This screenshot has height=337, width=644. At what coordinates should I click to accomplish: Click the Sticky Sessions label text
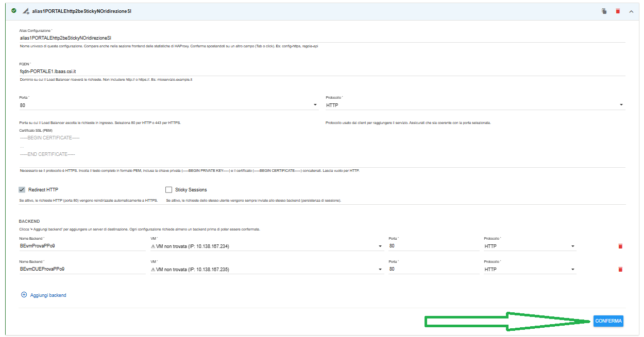[191, 190]
